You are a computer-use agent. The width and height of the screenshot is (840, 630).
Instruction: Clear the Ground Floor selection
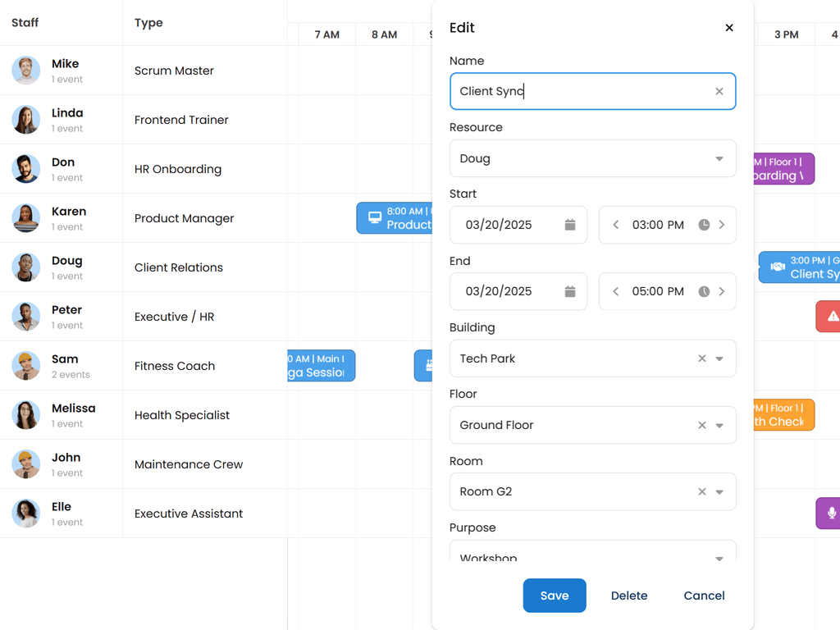pyautogui.click(x=701, y=425)
